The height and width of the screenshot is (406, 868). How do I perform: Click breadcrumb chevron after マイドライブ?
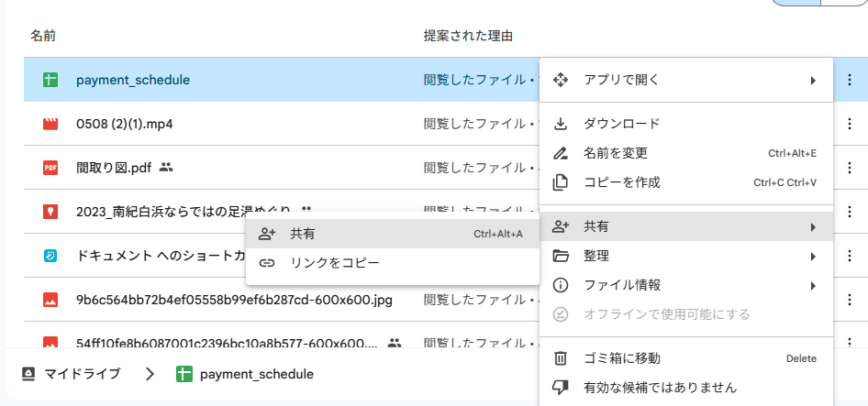click(150, 375)
